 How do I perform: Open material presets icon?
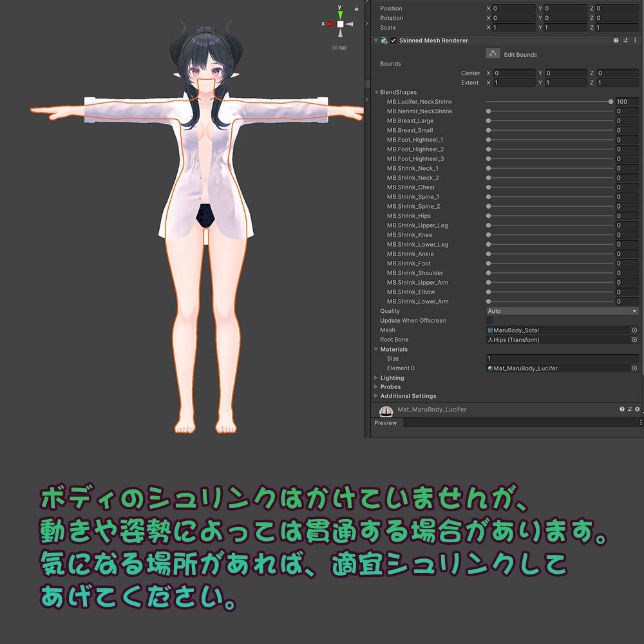630,409
